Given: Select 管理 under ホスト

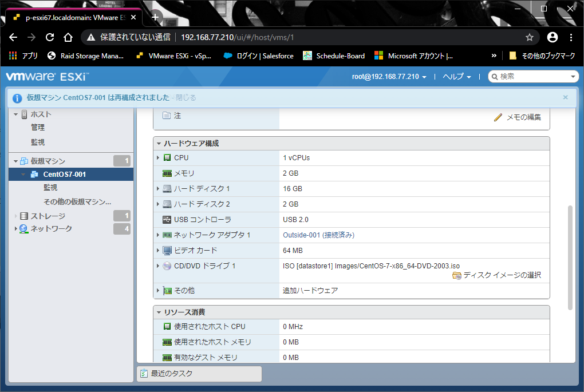Looking at the screenshot, I should 38,127.
